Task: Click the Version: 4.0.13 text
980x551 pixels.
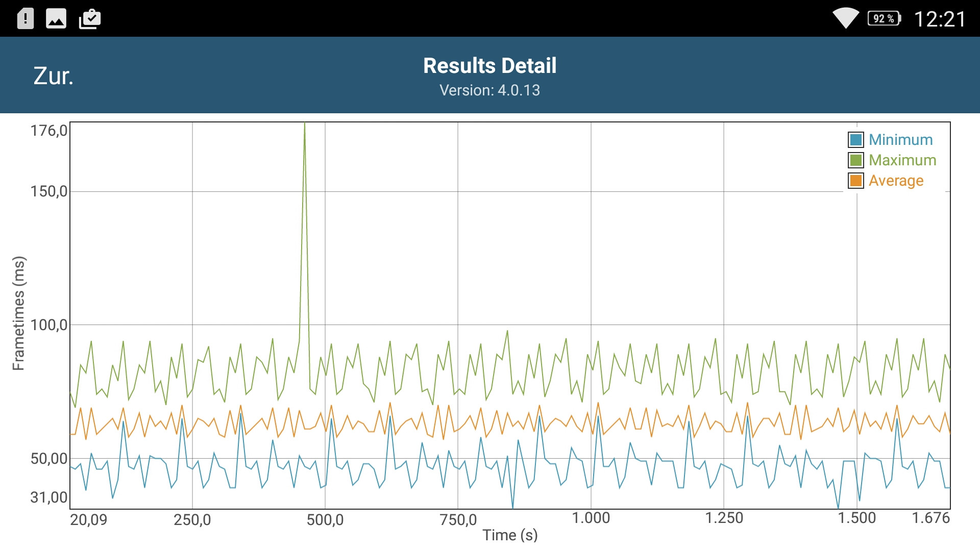Action: 489,90
